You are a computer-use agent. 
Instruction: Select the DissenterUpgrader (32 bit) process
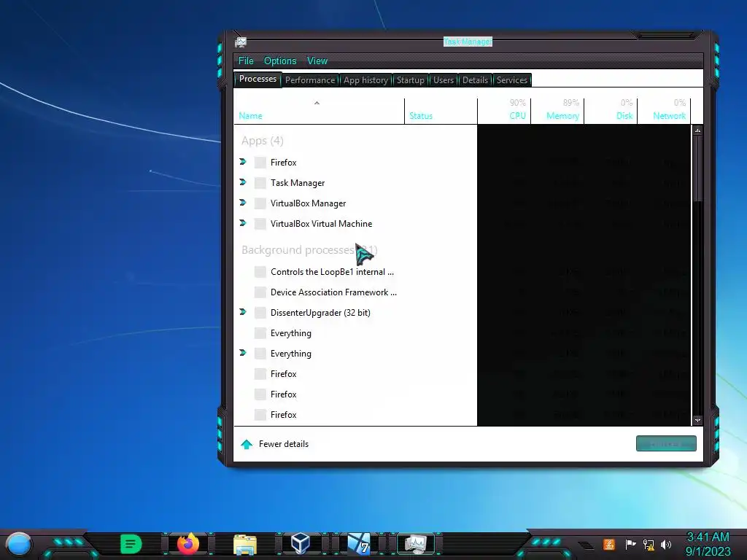pos(462,313)
